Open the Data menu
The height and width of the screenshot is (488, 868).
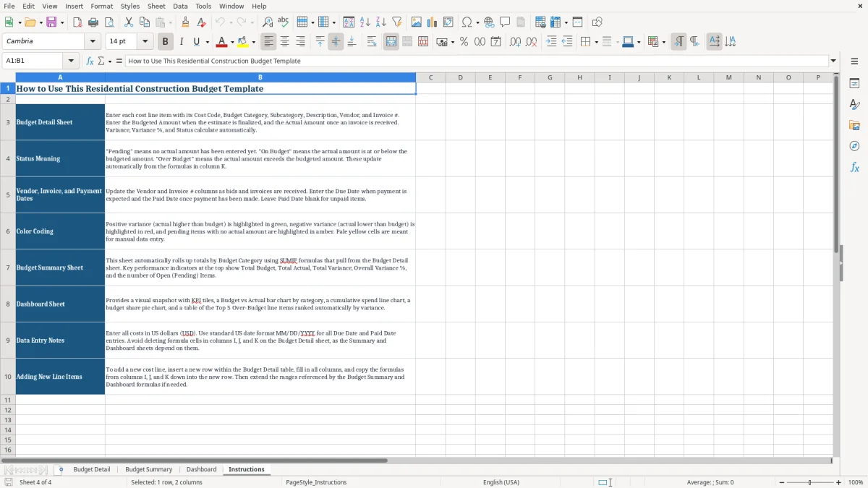[x=180, y=6]
